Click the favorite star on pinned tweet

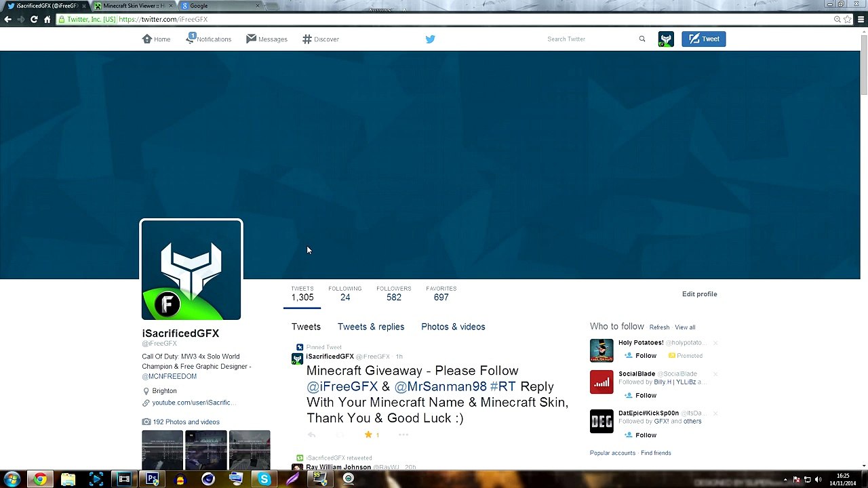tap(368, 435)
